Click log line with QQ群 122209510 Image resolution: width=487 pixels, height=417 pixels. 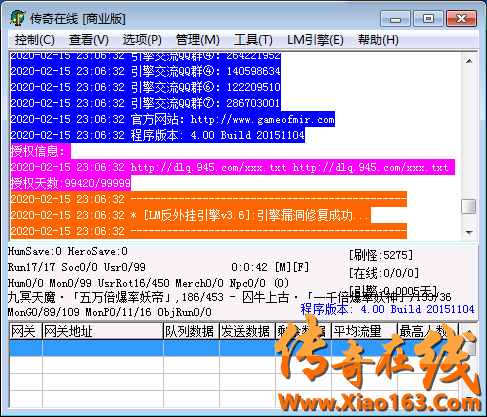(145, 87)
